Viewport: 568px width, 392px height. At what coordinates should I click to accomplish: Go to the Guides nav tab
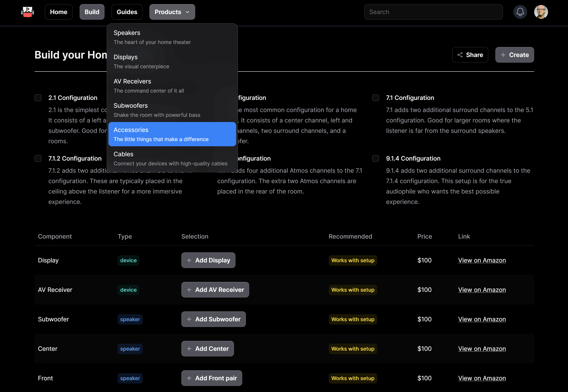pos(127,12)
